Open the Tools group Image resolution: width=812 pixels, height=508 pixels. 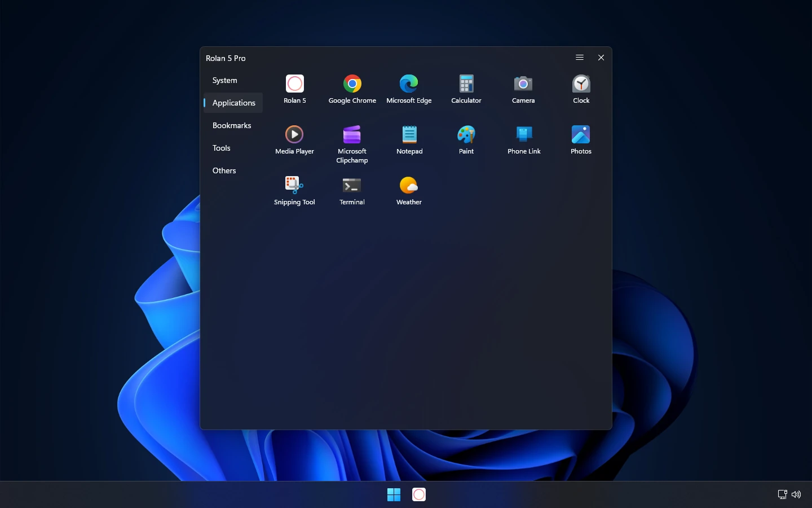point(233,148)
